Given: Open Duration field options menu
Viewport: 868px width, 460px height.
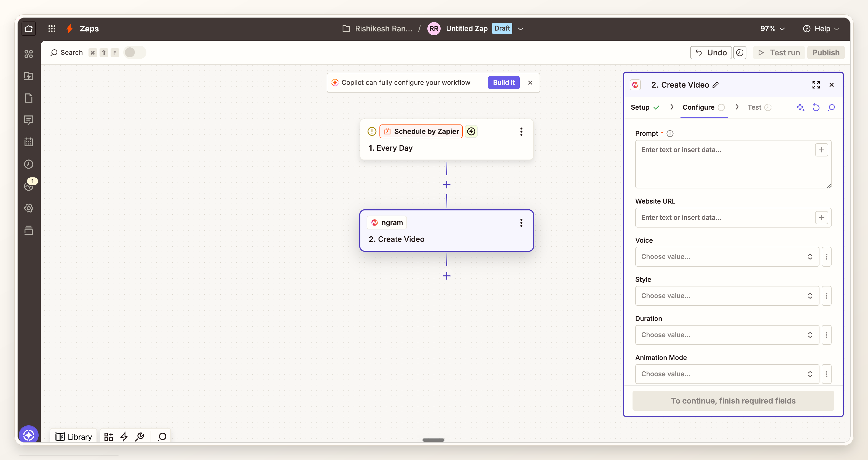Looking at the screenshot, I should 826,335.
